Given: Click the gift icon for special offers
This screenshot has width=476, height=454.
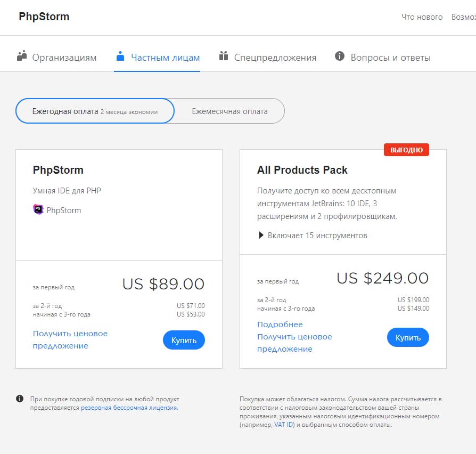Looking at the screenshot, I should pos(224,56).
